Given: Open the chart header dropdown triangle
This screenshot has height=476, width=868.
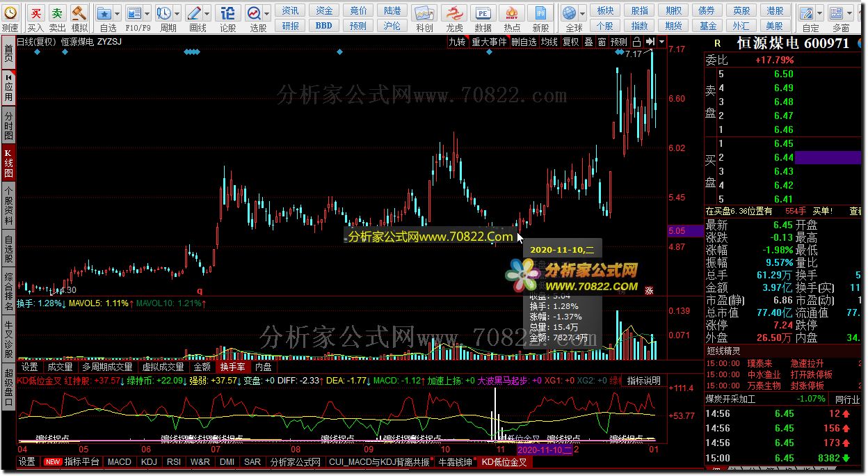Looking at the screenshot, I should pos(662,42).
